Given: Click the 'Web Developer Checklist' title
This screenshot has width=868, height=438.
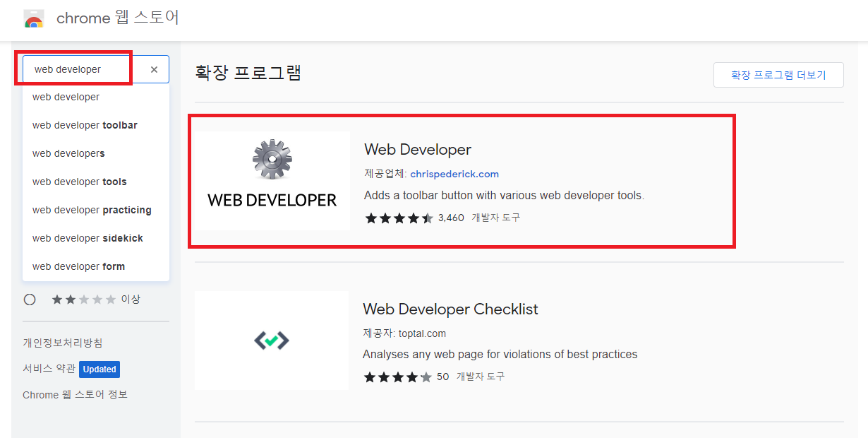Looking at the screenshot, I should click(450, 309).
